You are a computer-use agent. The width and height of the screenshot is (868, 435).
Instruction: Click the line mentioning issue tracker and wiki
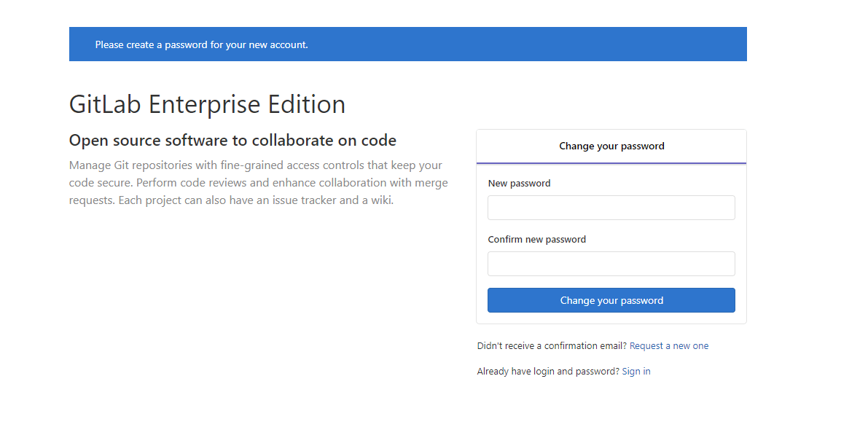231,200
